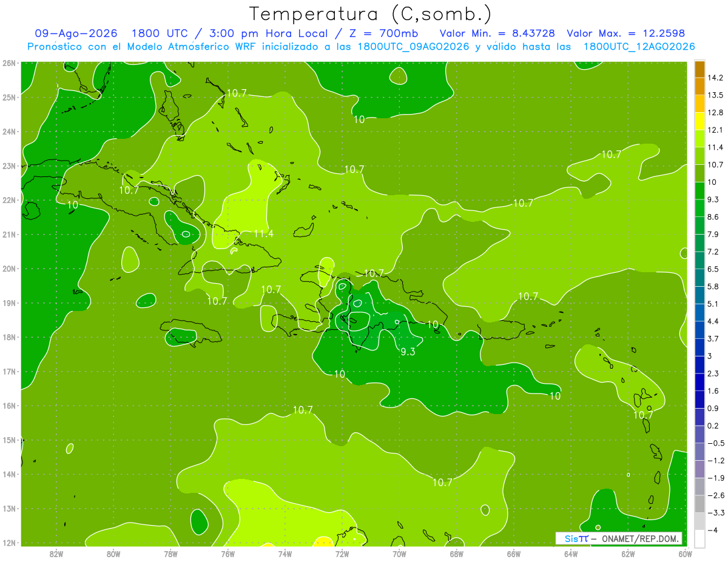Pick the dark blue swatch between 1.6 and 2.3

tap(699, 381)
